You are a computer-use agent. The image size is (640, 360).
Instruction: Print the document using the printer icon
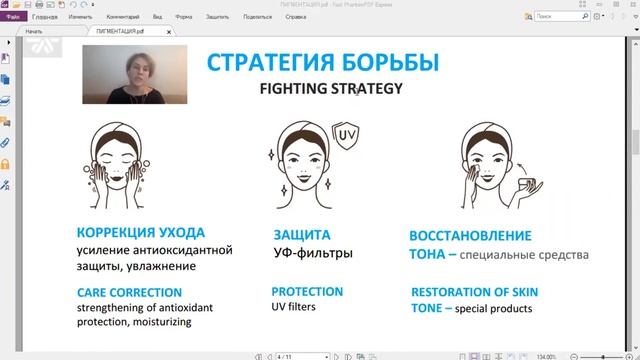click(x=39, y=4)
